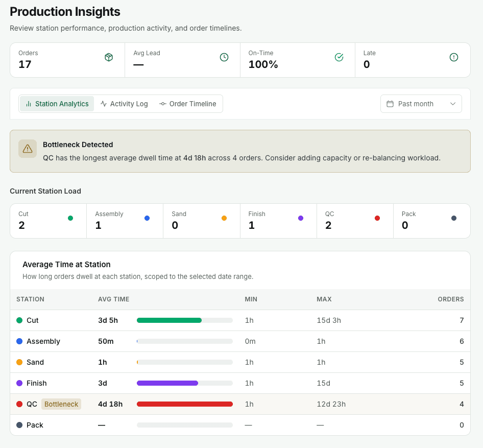Click the timeline node icon beside Order Timeline
Screen dimensions: 483x448
(163, 104)
